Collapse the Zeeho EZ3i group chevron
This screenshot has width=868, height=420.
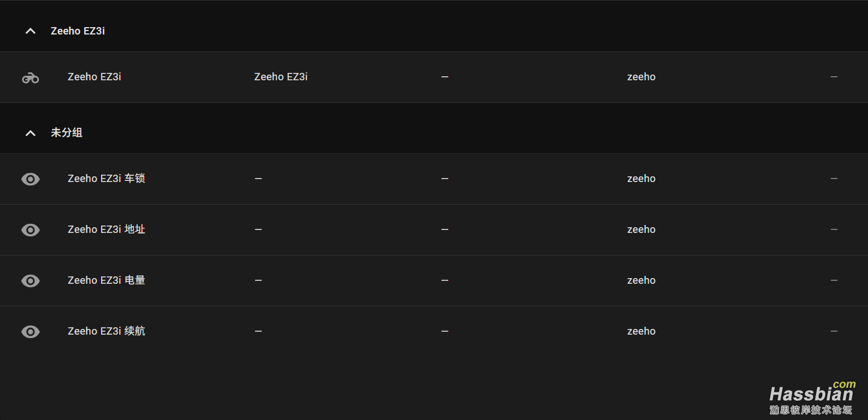tap(31, 31)
